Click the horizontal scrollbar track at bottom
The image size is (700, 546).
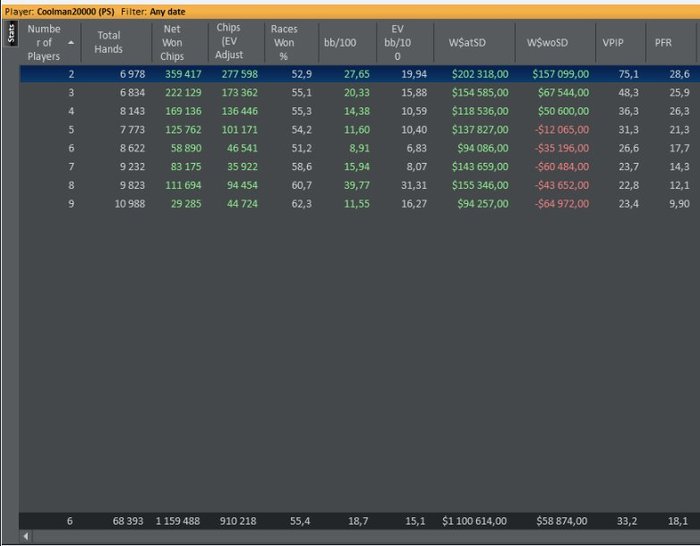(x=360, y=537)
